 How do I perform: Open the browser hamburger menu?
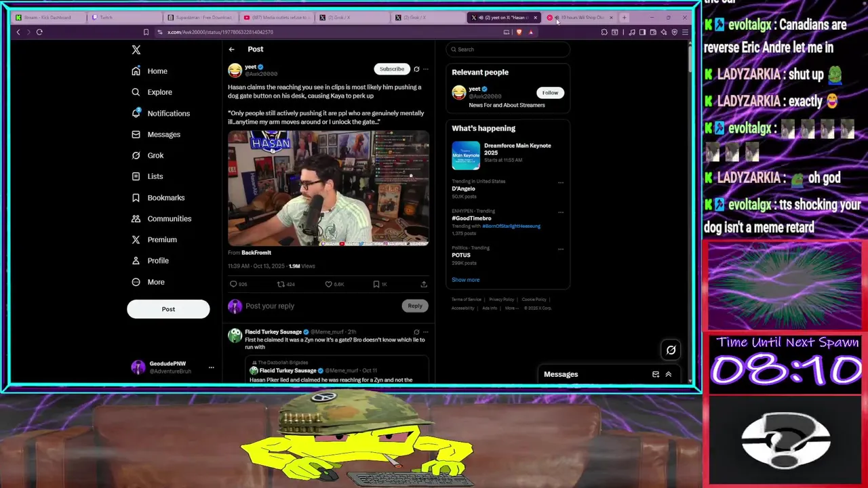click(685, 32)
